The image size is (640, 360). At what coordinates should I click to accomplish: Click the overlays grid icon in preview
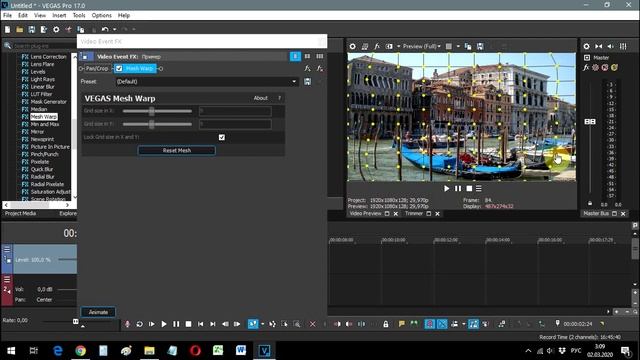click(449, 47)
